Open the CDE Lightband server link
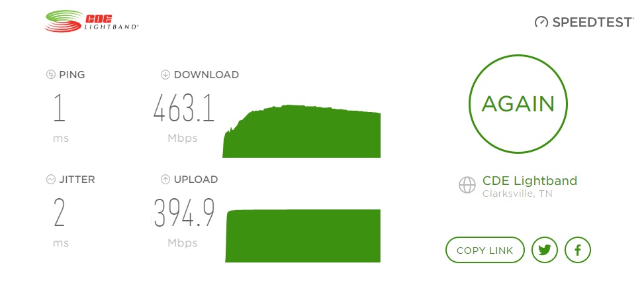This screenshot has width=644, height=287. coord(529,180)
